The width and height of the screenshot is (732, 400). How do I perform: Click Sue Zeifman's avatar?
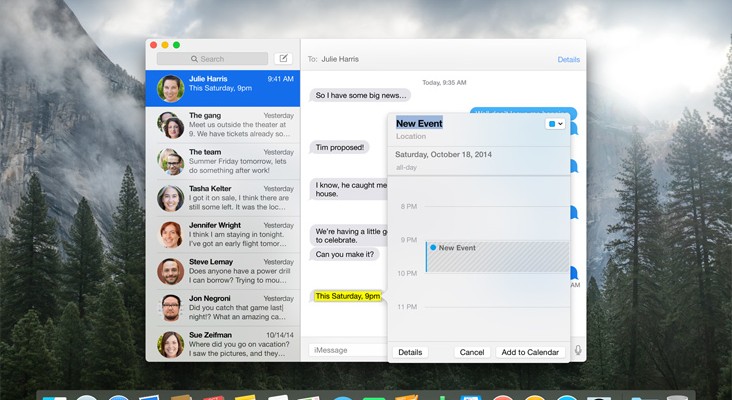pos(171,343)
